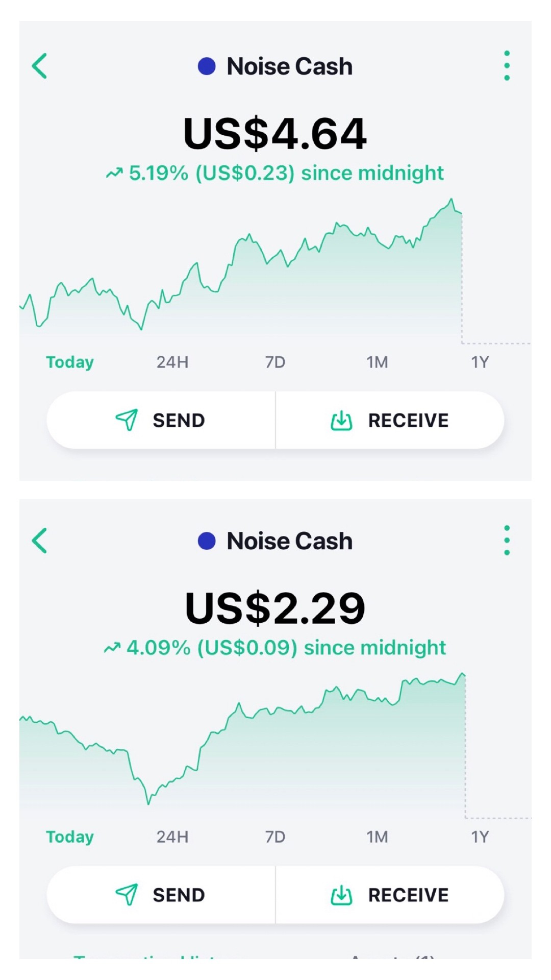The height and width of the screenshot is (980, 551).
Task: Open three-dot options on US$2.29 screen
Action: tap(507, 540)
